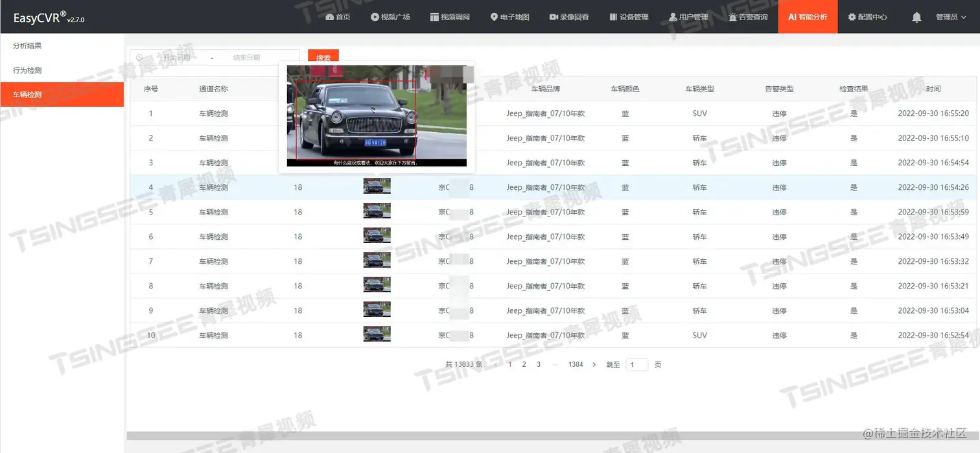
Task: Click the vehicle thumbnail in row 8
Action: coord(377,285)
